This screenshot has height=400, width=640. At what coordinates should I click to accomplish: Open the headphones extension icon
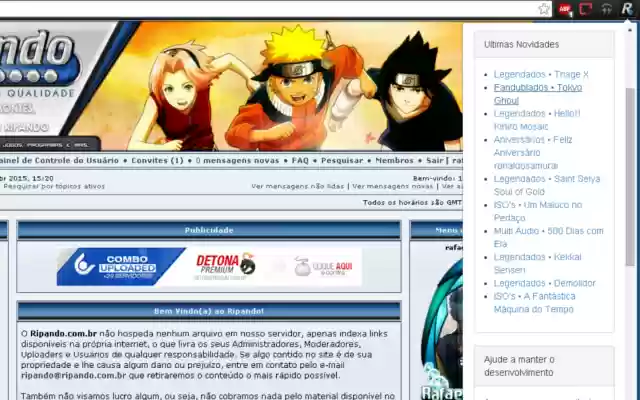[607, 9]
